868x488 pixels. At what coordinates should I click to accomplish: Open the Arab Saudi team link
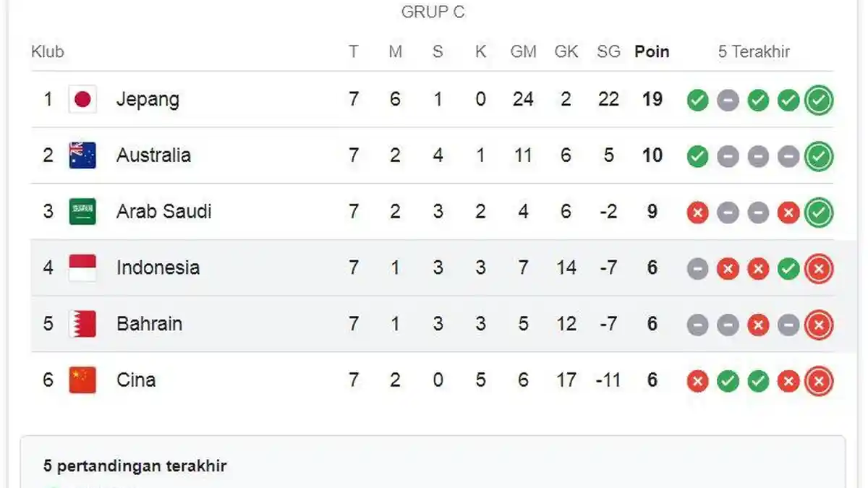pos(164,212)
